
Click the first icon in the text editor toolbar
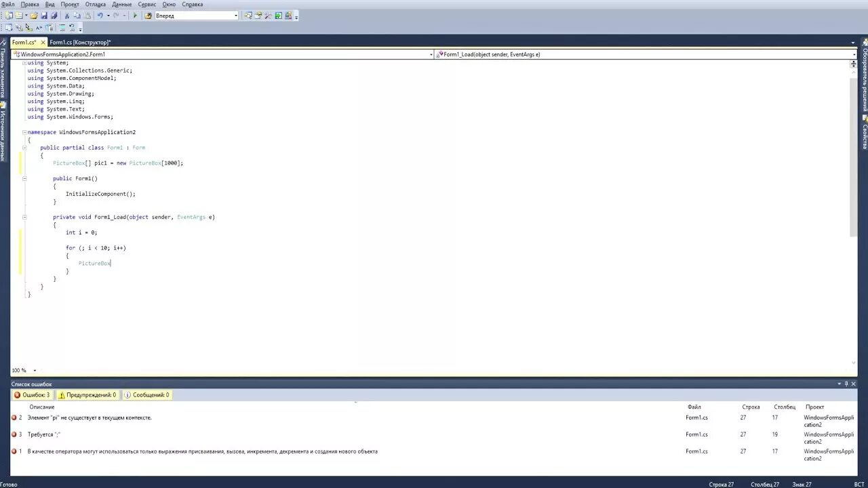(8, 28)
